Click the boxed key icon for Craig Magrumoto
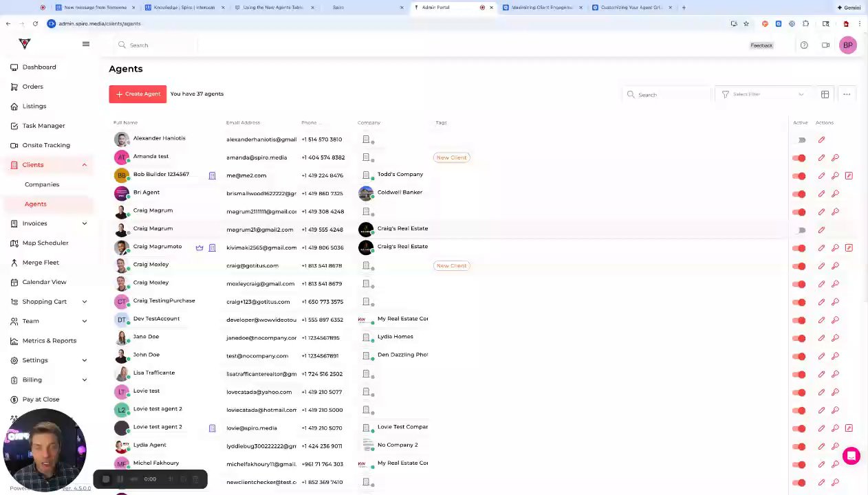This screenshot has height=495, width=868. 849,247
